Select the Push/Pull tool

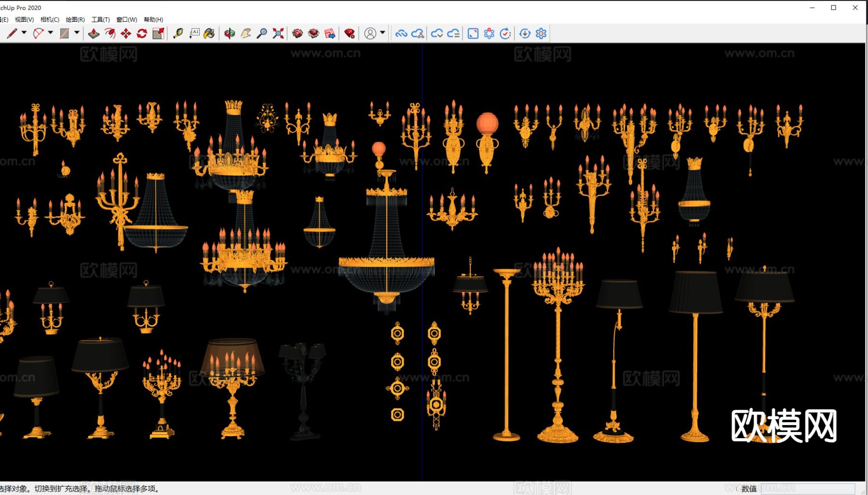click(x=94, y=33)
